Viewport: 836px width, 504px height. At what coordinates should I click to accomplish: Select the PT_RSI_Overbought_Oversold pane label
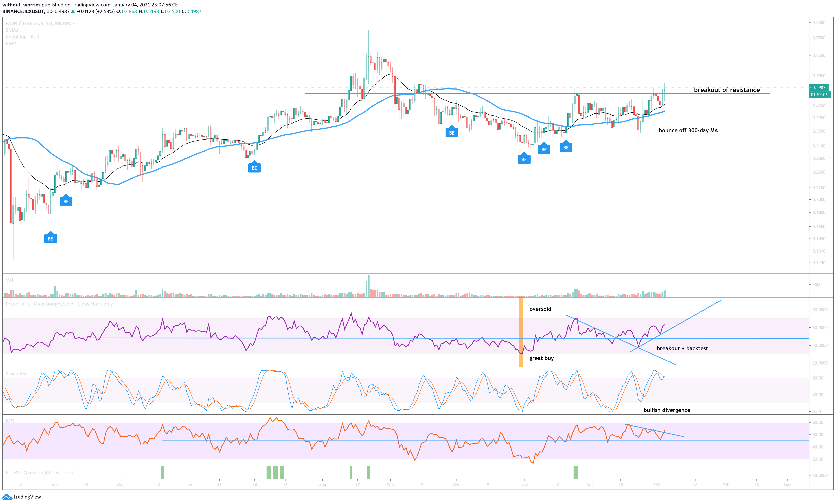point(39,473)
